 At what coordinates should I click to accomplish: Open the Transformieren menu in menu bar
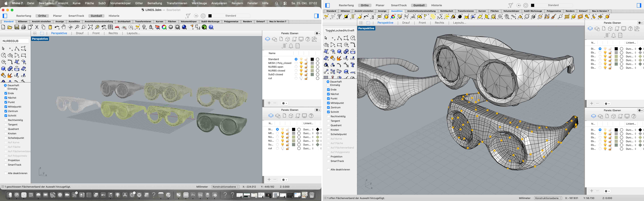[x=177, y=3]
